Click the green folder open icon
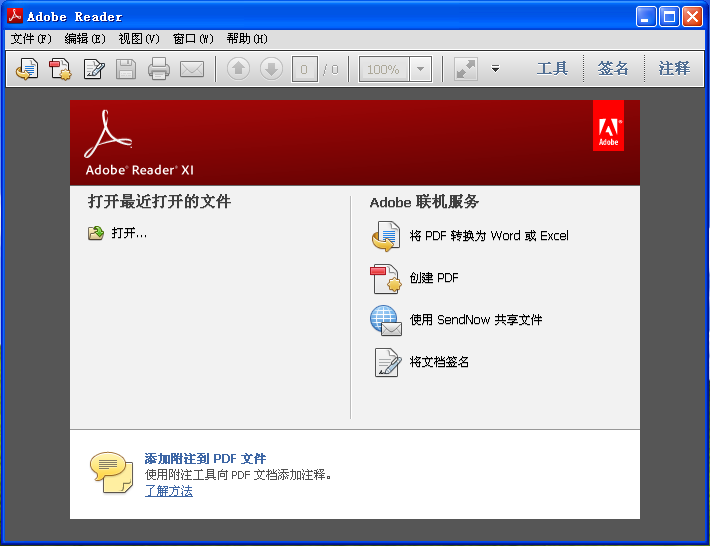The width and height of the screenshot is (710, 546). point(96,233)
